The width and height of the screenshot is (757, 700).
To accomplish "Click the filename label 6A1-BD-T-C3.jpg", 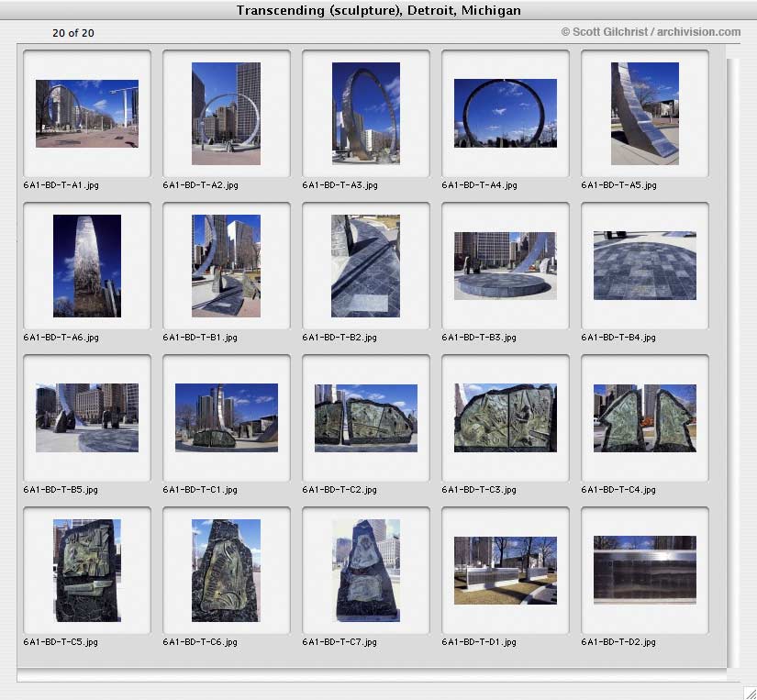I will coord(479,490).
